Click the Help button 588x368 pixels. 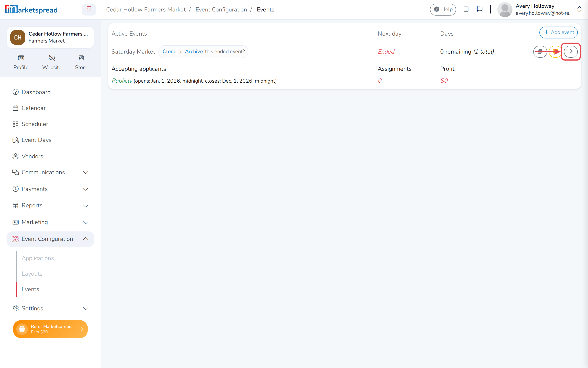[x=443, y=9]
